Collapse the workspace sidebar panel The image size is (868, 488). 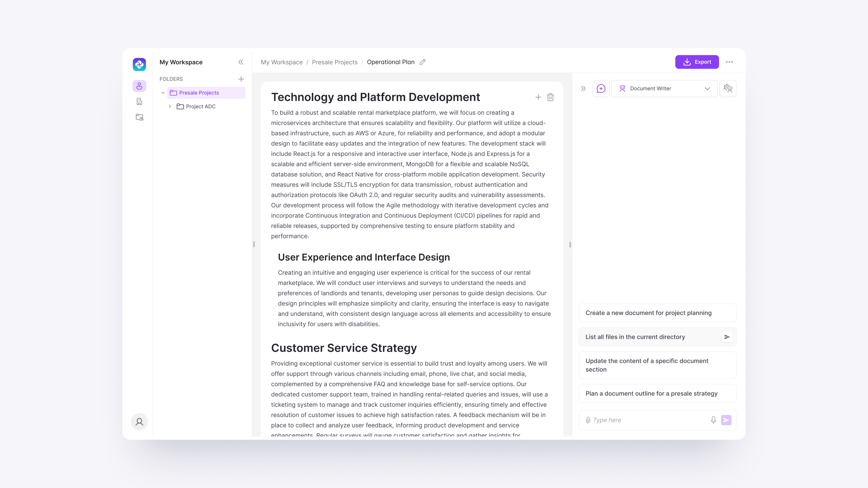pos(241,62)
